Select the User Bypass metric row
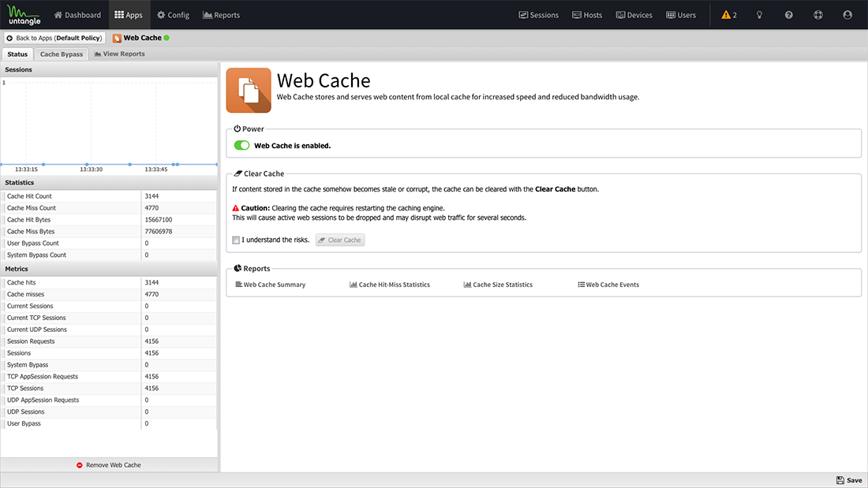868x488 pixels. coord(109,424)
